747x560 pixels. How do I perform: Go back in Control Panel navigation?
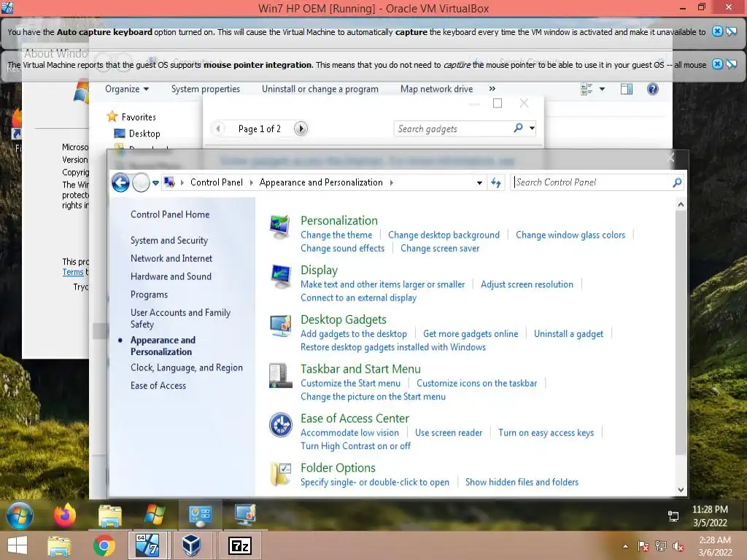coord(120,182)
